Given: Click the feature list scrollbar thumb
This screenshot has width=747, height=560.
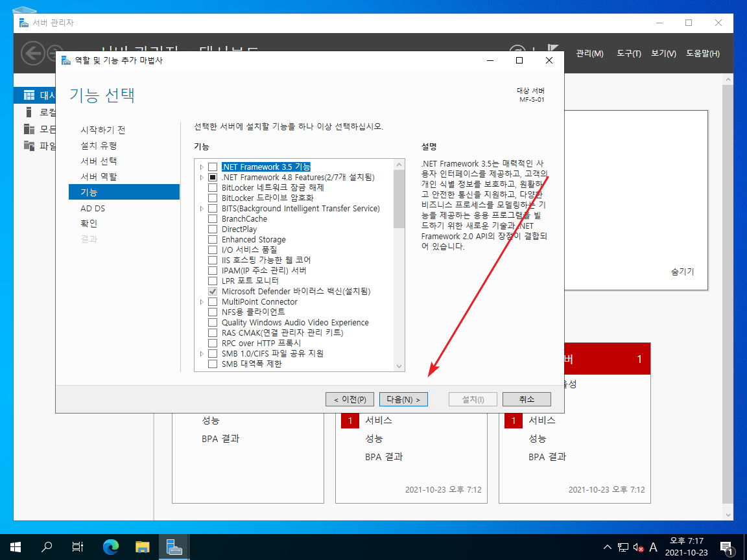Looking at the screenshot, I should 399,199.
